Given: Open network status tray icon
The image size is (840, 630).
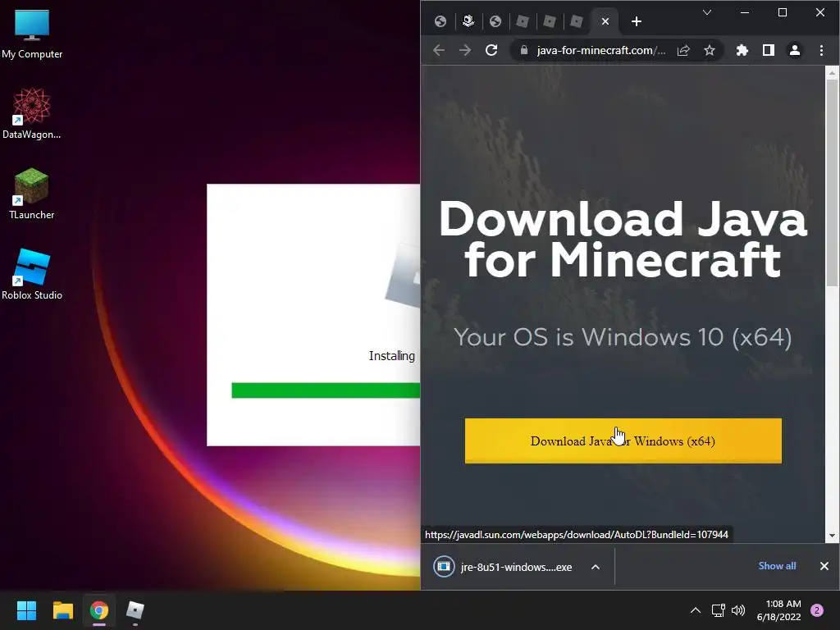Looking at the screenshot, I should tap(718, 610).
